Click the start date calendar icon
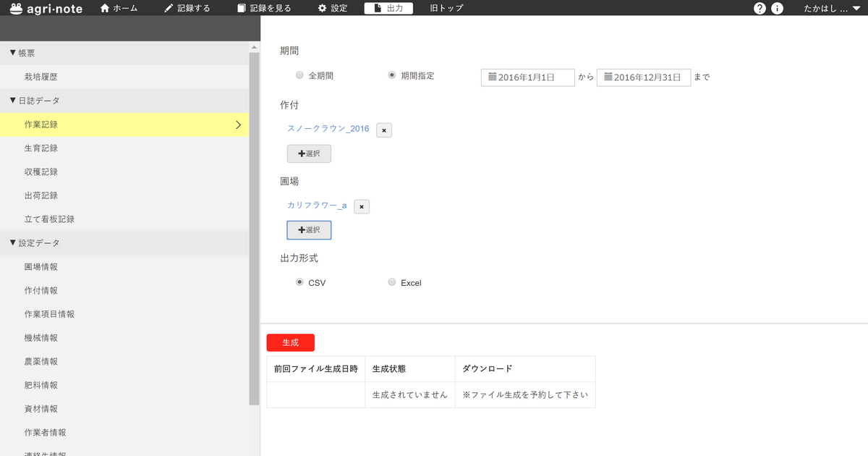Image resolution: width=868 pixels, height=456 pixels. click(x=492, y=77)
